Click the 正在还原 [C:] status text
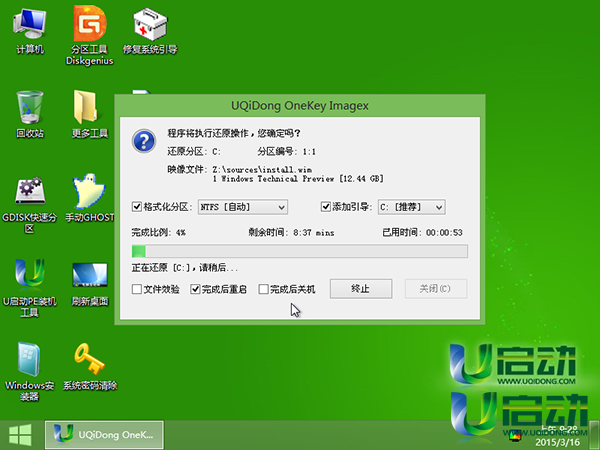Viewport: 600px width, 450px height. pos(184,267)
